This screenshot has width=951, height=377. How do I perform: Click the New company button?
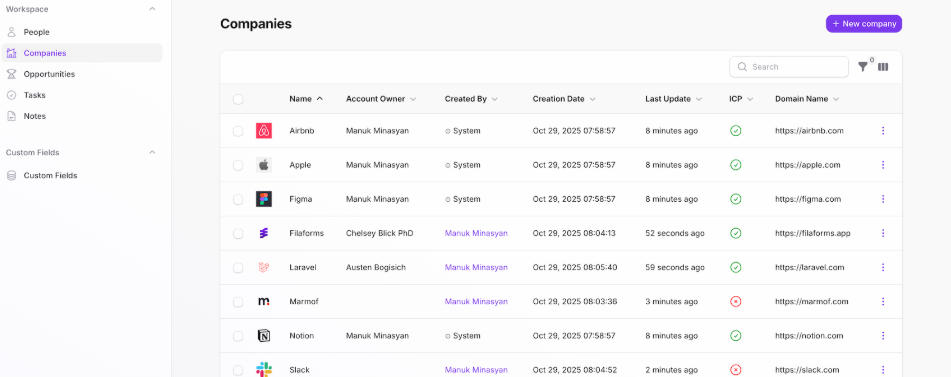tap(864, 24)
